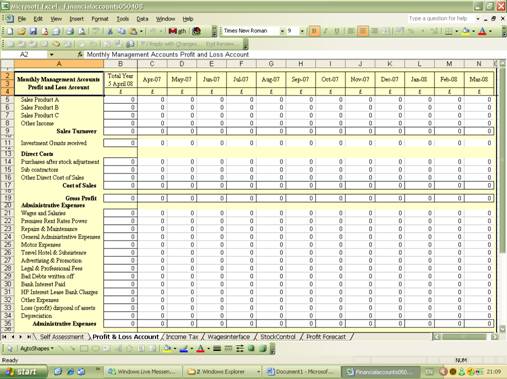Open the Borders dropdown arrow

pyautogui.click(x=456, y=31)
